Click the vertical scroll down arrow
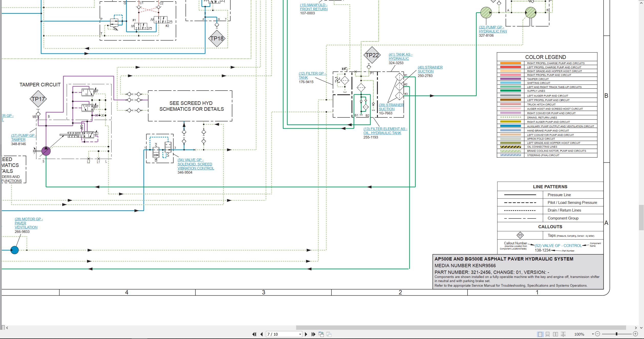 tap(641, 328)
